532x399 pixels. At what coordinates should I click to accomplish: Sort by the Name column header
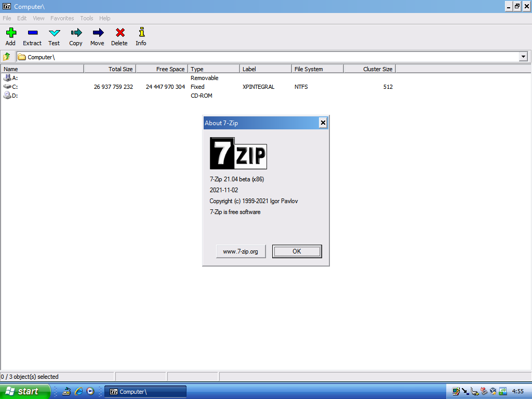tap(43, 69)
